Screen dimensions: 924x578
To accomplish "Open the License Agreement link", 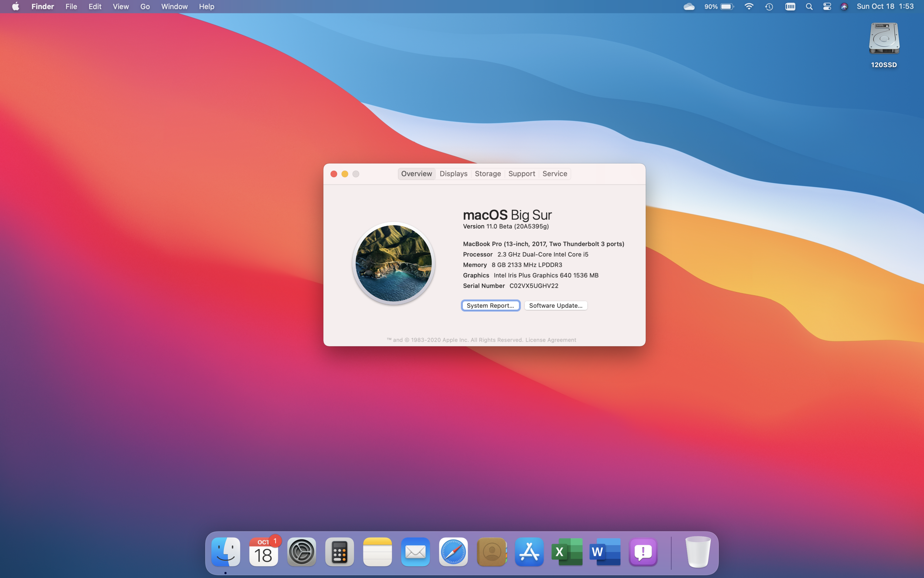I will (x=550, y=340).
